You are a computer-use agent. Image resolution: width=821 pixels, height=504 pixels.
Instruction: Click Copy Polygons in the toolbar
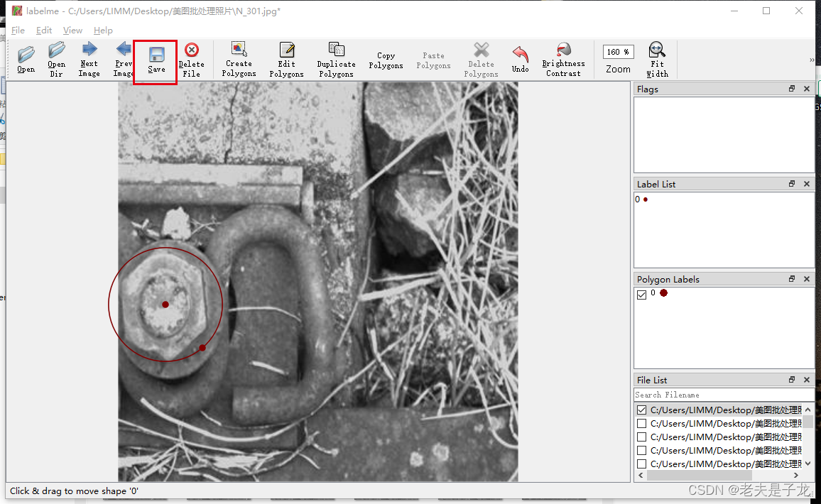[x=386, y=60]
